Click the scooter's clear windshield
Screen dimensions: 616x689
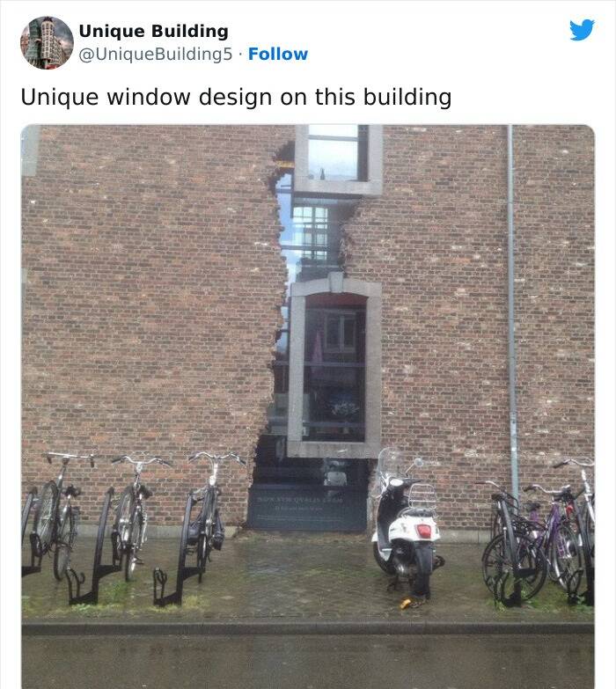tap(391, 462)
